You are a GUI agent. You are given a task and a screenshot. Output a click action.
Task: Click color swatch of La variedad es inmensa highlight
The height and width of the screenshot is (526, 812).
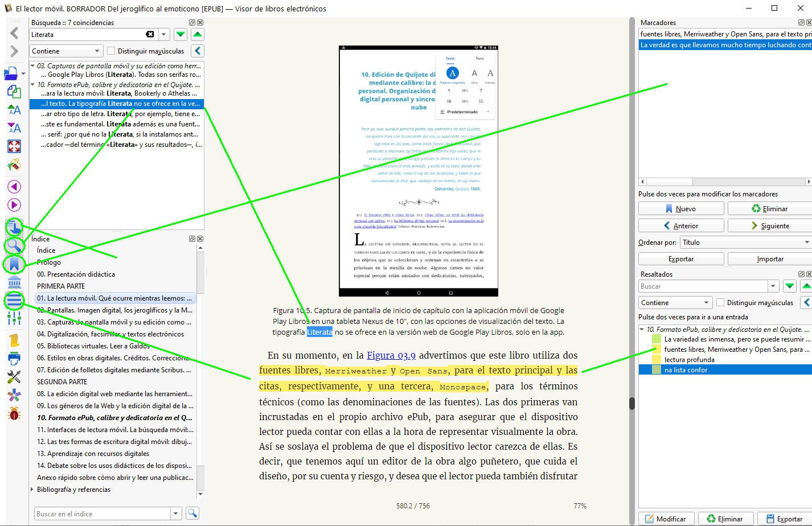pos(657,339)
